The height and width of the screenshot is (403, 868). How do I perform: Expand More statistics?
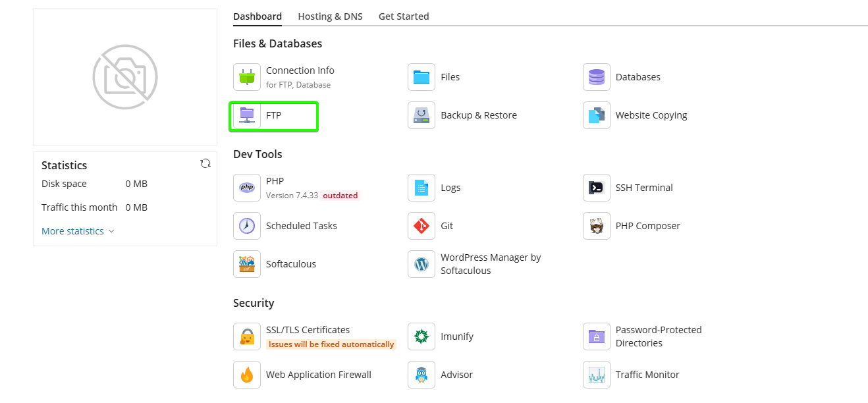coord(78,231)
